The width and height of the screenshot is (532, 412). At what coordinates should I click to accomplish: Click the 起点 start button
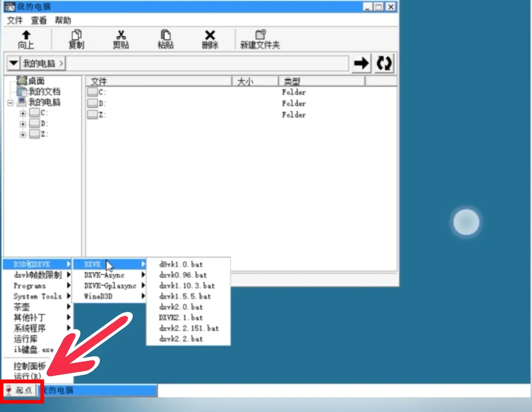click(x=20, y=390)
